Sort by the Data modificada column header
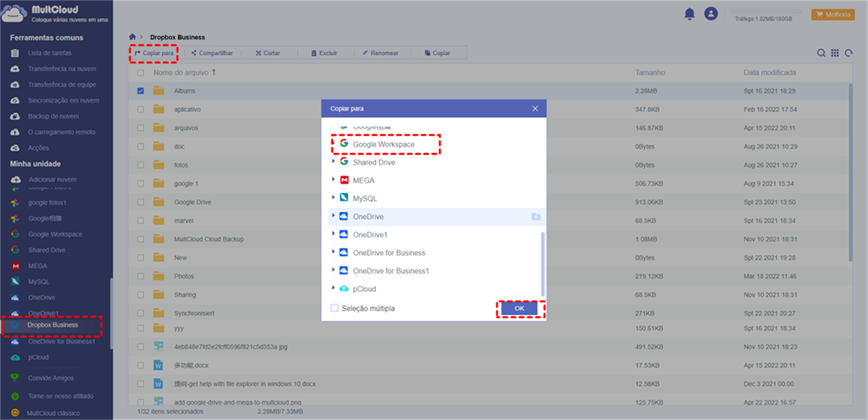The width and height of the screenshot is (868, 420). pyautogui.click(x=770, y=72)
